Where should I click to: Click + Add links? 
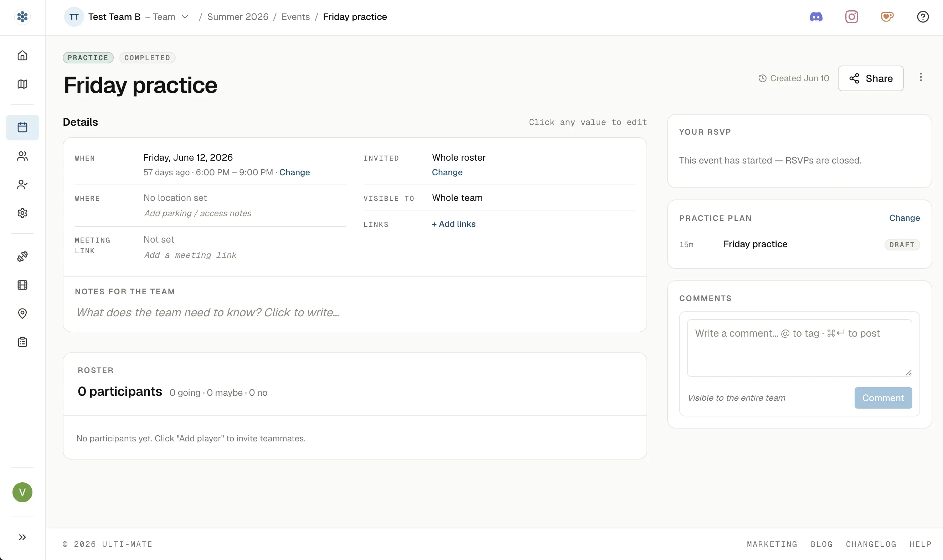click(453, 224)
